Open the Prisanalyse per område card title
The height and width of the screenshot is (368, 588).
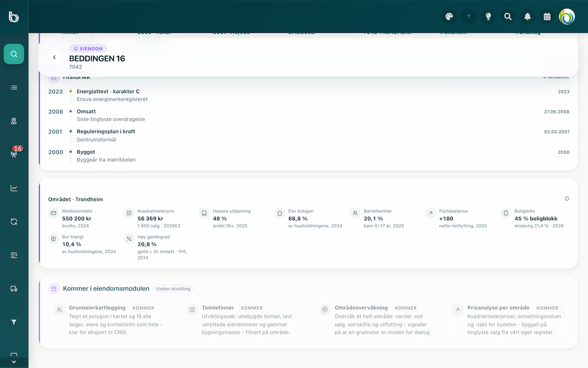(499, 308)
